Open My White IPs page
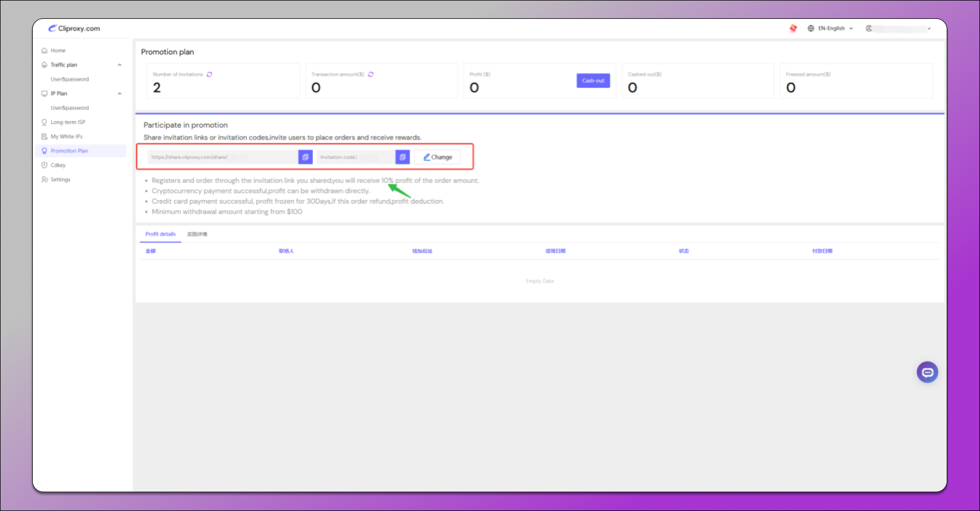The height and width of the screenshot is (511, 980). 67,136
